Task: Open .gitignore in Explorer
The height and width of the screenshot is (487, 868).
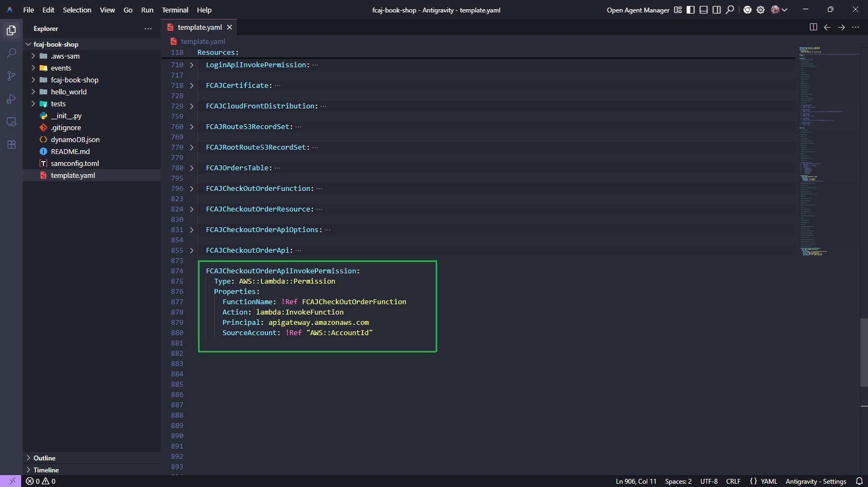Action: pos(66,128)
